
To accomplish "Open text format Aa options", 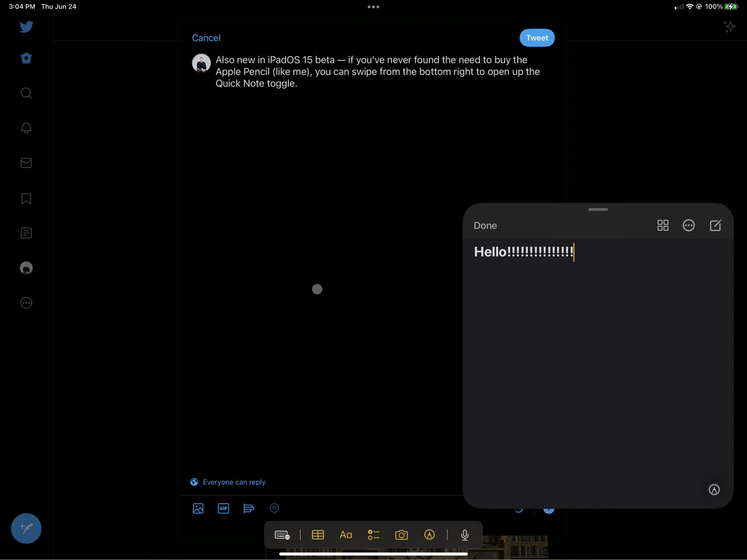I will point(345,535).
